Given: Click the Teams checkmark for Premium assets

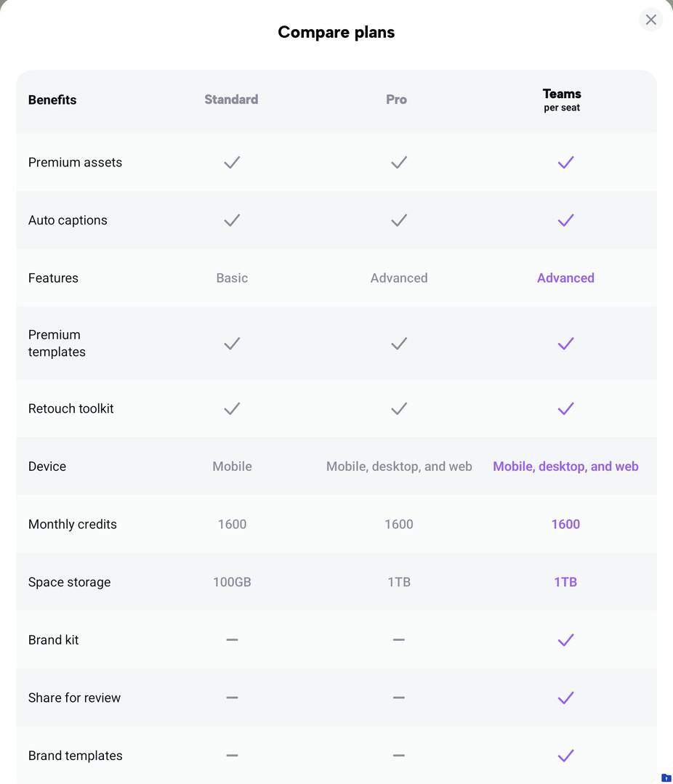Looking at the screenshot, I should pos(565,162).
